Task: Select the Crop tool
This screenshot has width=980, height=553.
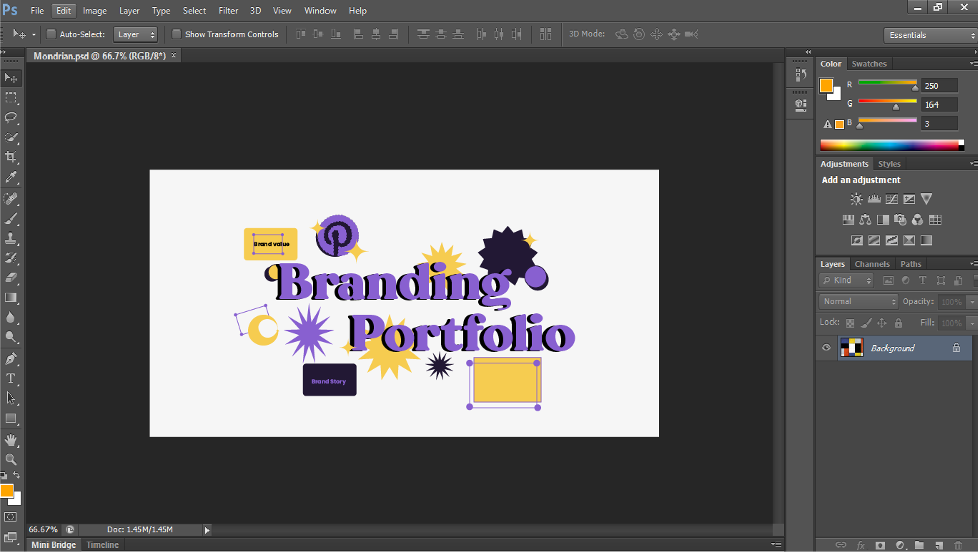Action: coord(11,157)
